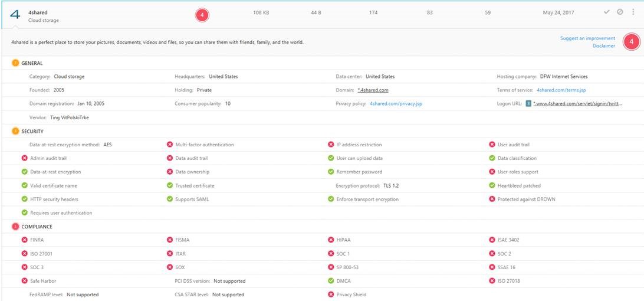
Task: Click red X icon beside Admin audit trail
Action: click(24, 158)
